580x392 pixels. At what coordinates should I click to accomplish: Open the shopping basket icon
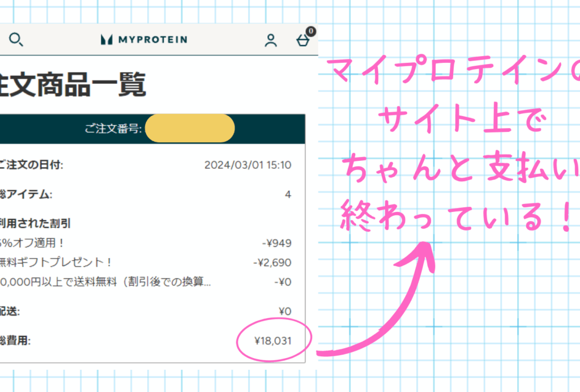[302, 41]
